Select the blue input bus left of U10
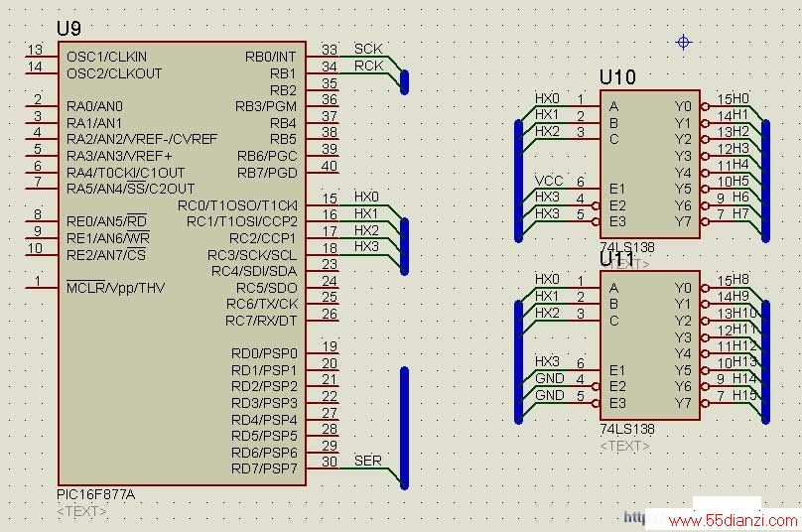802x532 pixels. tap(519, 181)
